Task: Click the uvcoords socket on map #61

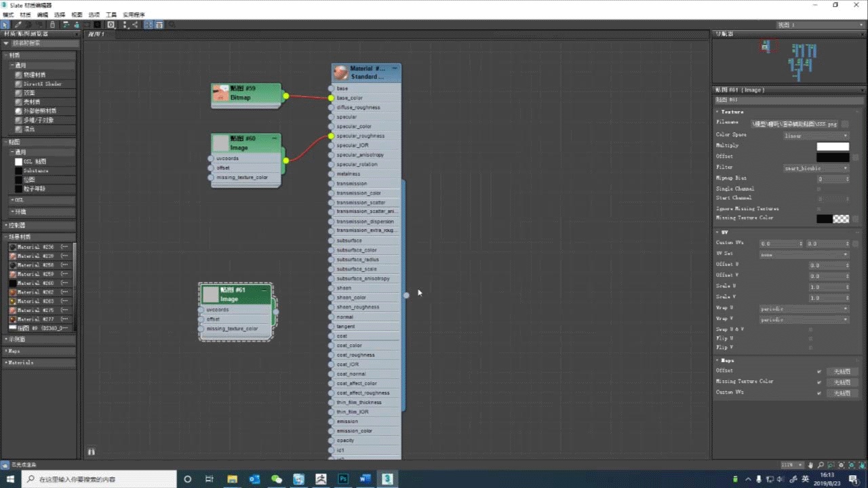Action: 201,310
